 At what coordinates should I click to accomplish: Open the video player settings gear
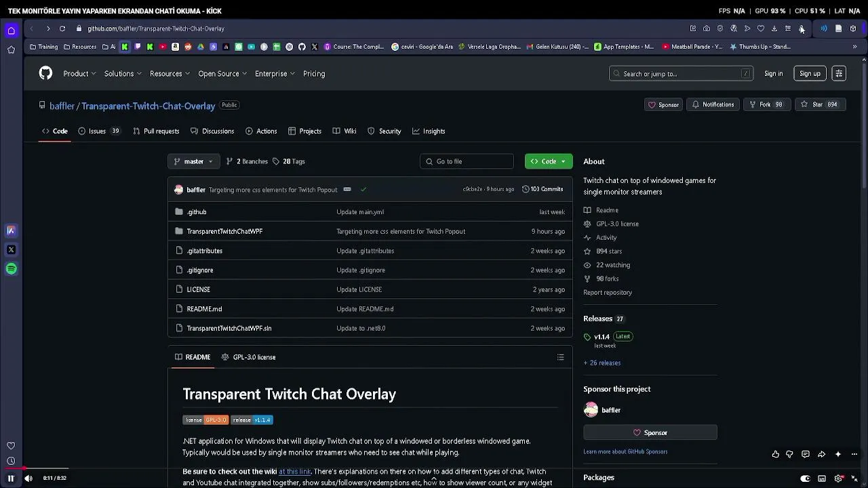(x=838, y=479)
